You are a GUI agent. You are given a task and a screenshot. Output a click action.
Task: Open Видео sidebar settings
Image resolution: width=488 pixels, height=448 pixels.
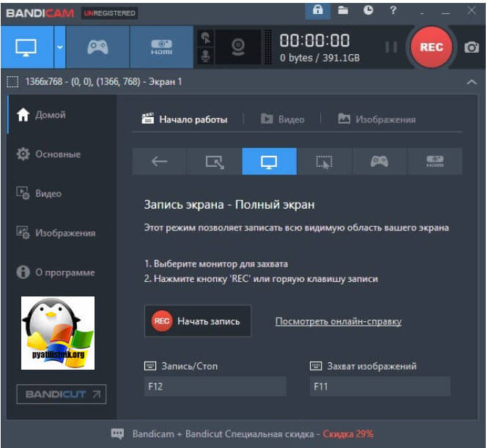click(x=39, y=193)
